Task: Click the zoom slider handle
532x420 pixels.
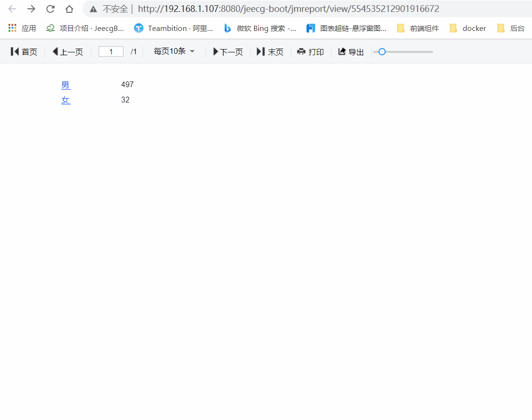Action: click(382, 52)
